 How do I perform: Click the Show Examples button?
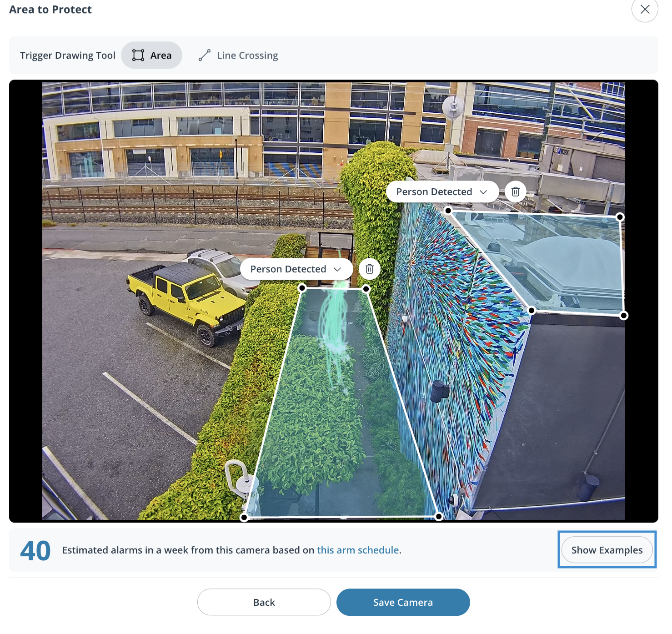(607, 550)
